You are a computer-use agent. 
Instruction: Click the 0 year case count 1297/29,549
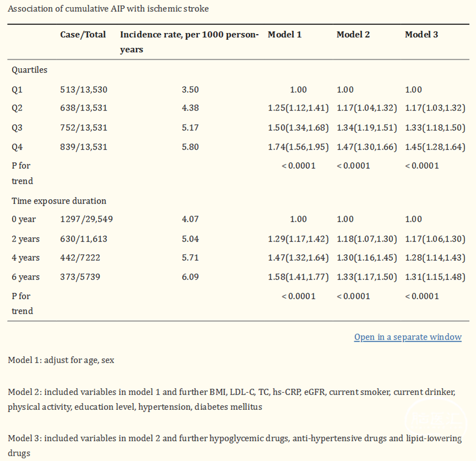[86, 219]
